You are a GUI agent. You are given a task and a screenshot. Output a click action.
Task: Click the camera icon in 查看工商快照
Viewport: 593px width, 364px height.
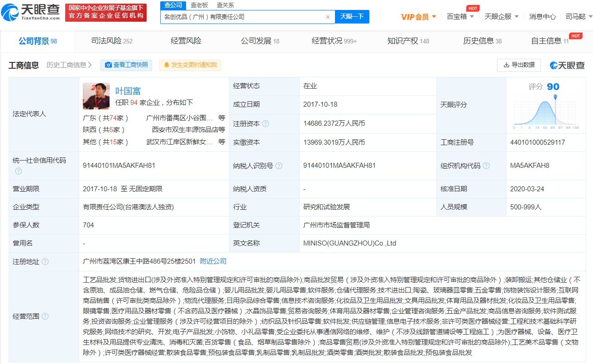tap(109, 65)
